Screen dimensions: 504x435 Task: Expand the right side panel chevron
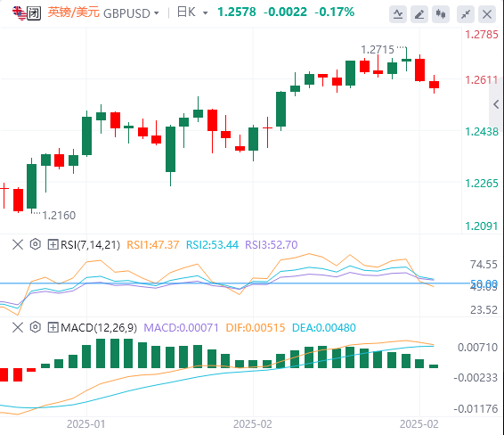point(496,104)
